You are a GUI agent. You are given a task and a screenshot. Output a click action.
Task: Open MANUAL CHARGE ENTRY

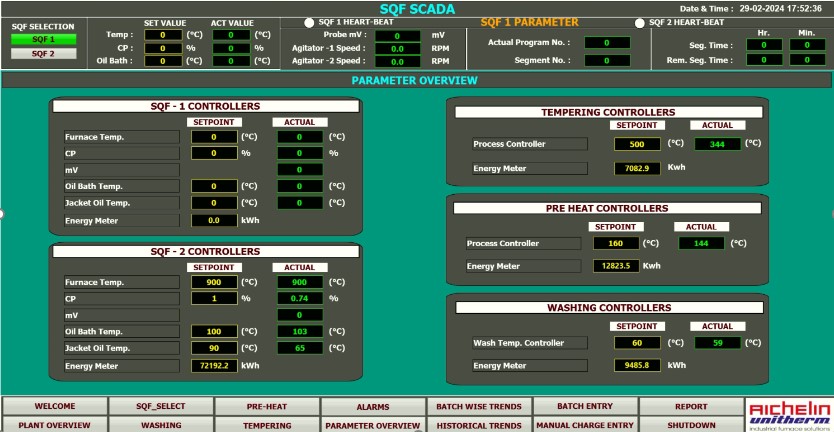(585, 425)
